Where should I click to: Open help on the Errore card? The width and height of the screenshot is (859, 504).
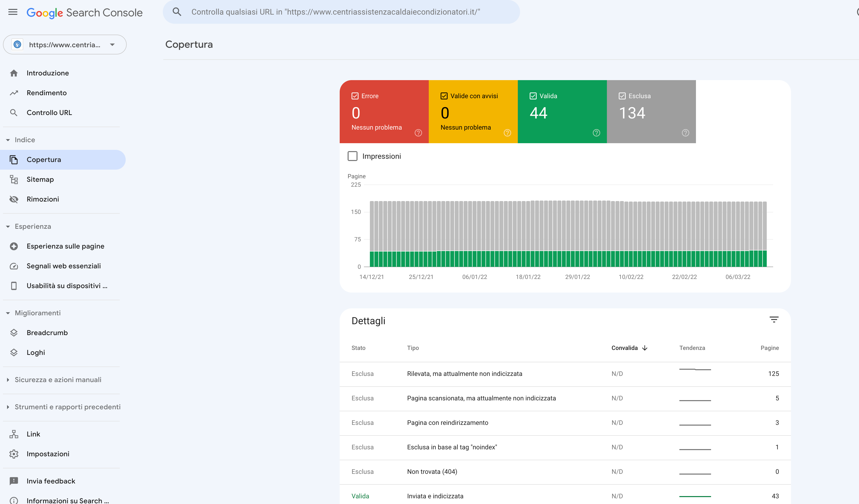coord(418,133)
